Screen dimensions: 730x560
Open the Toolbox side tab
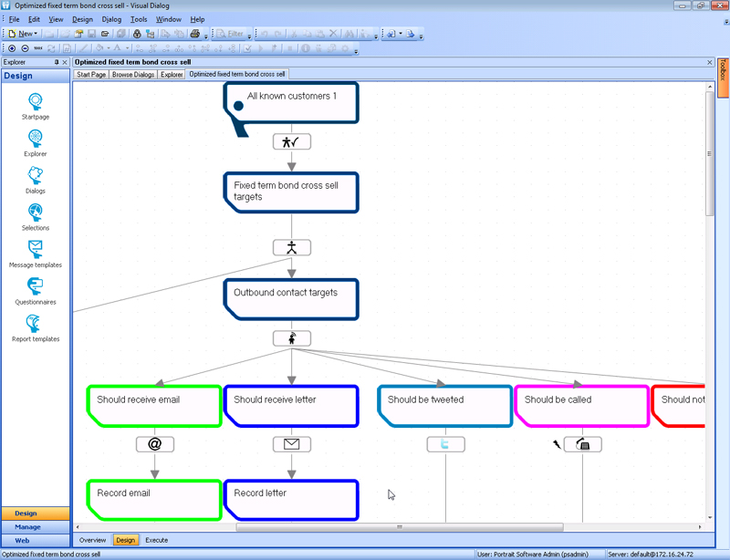[723, 78]
